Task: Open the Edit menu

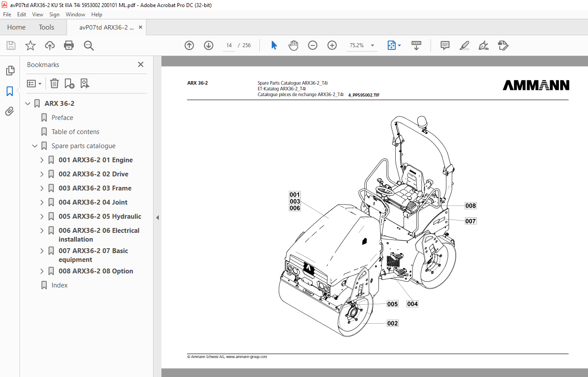Action: pos(22,15)
